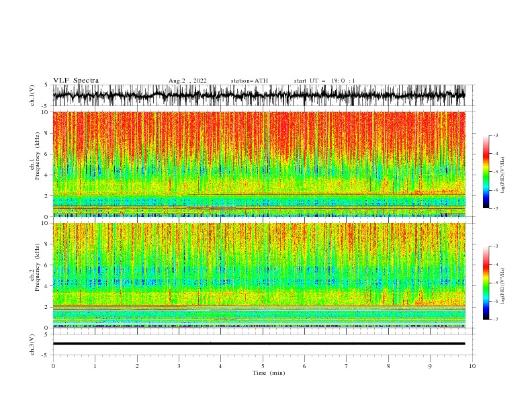Click the "-3" label on ch.1 colorbar

tap(495, 135)
